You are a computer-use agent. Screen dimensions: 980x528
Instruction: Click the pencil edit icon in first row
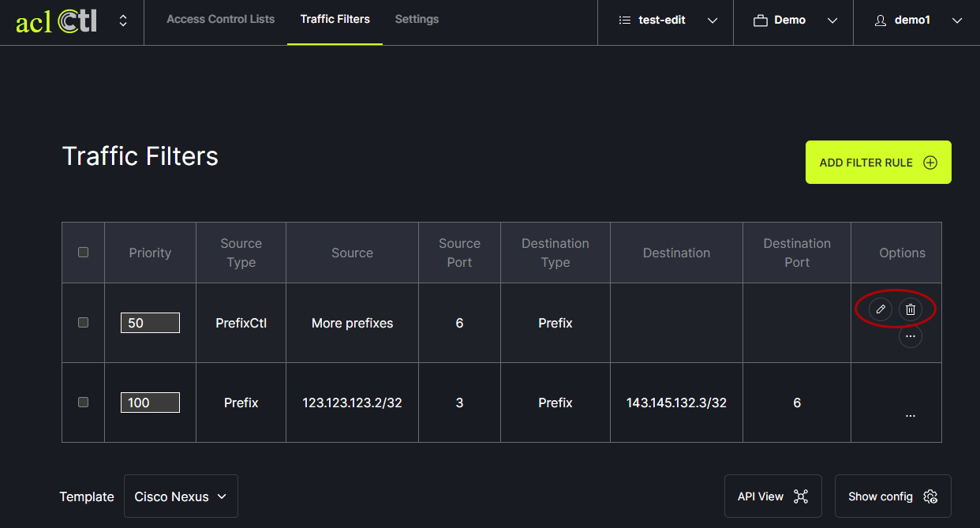coord(881,310)
